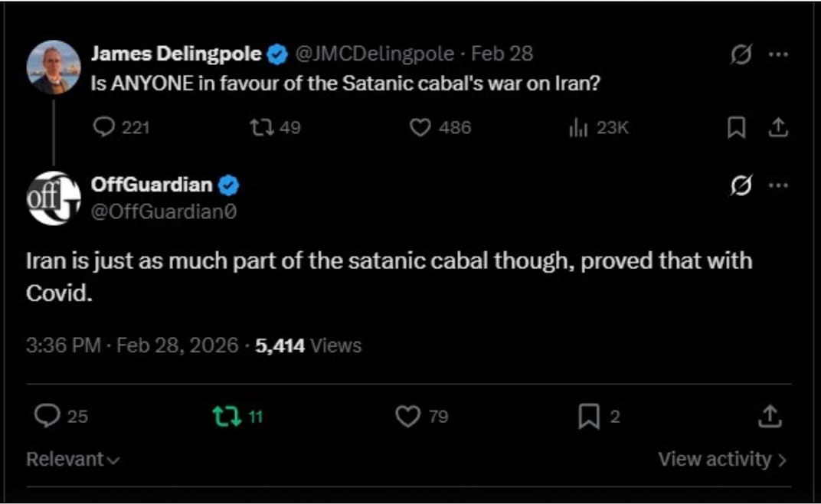Bookmark OffGuardian's tweet
Screen dimensions: 821x504
588,416
